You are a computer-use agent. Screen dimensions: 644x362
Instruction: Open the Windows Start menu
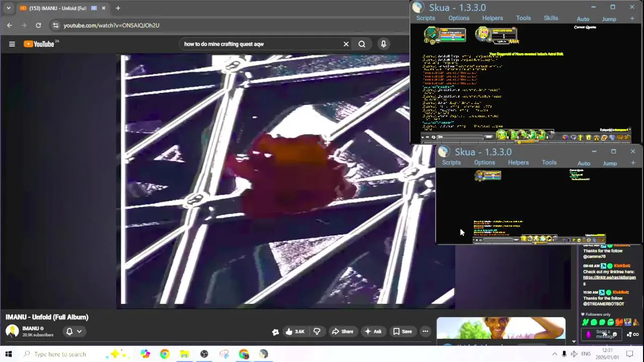(x=9, y=354)
